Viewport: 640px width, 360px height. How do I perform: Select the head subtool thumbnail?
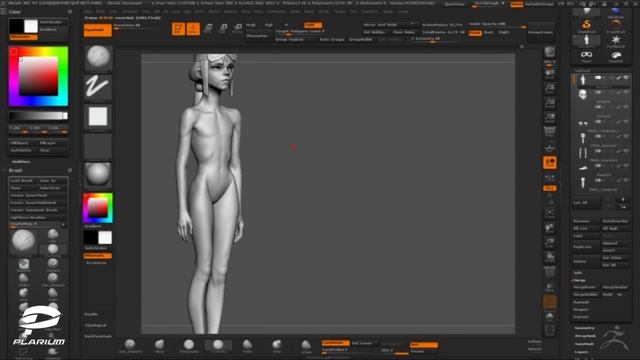(583, 95)
